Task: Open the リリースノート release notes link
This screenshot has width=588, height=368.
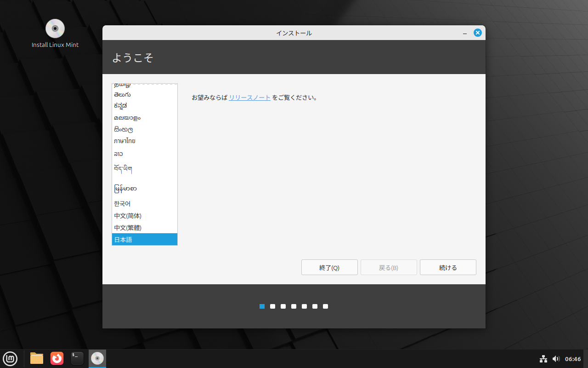Action: (249, 98)
